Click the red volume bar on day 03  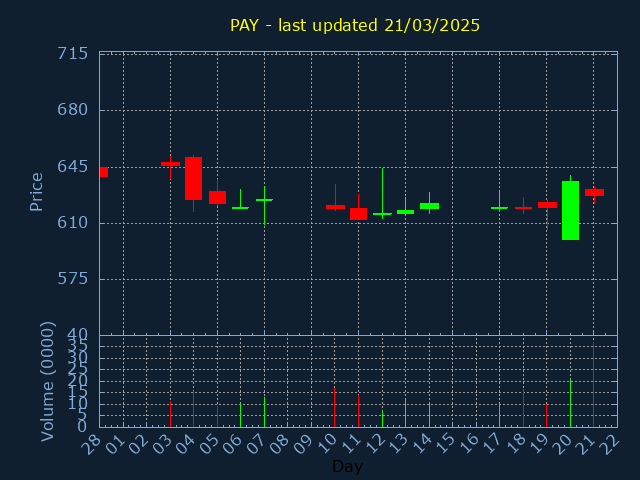170,414
